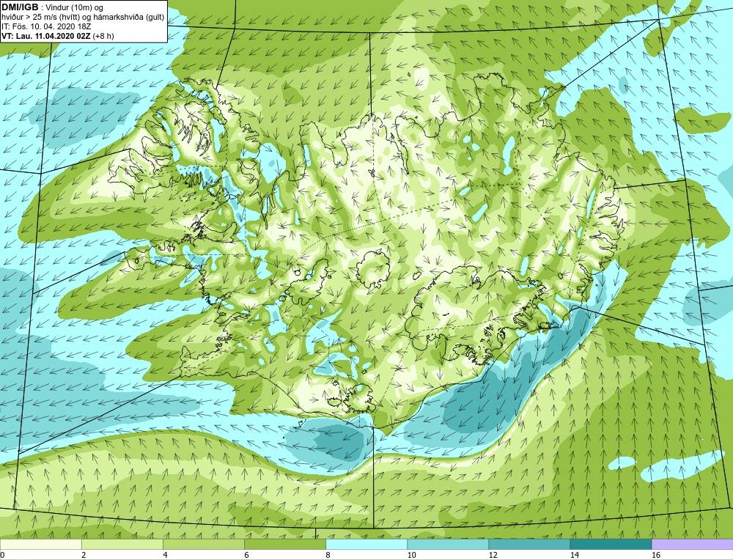The height and width of the screenshot is (560, 733).
Task: Click the 2–4 m/s light green legend swatch
Action: 122,544
